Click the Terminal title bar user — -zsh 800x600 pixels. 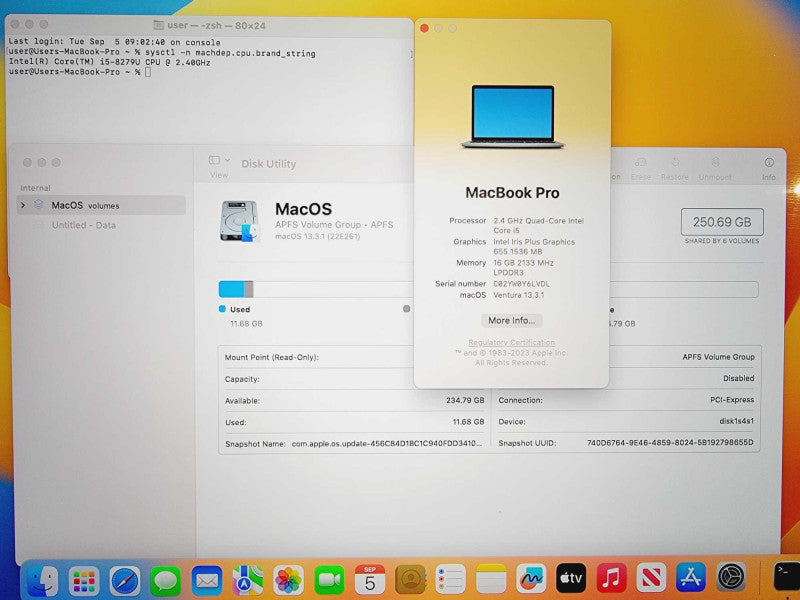(209, 26)
